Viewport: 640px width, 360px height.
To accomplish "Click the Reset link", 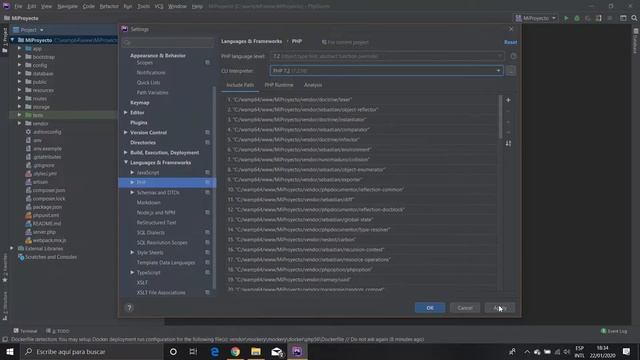I will [510, 42].
